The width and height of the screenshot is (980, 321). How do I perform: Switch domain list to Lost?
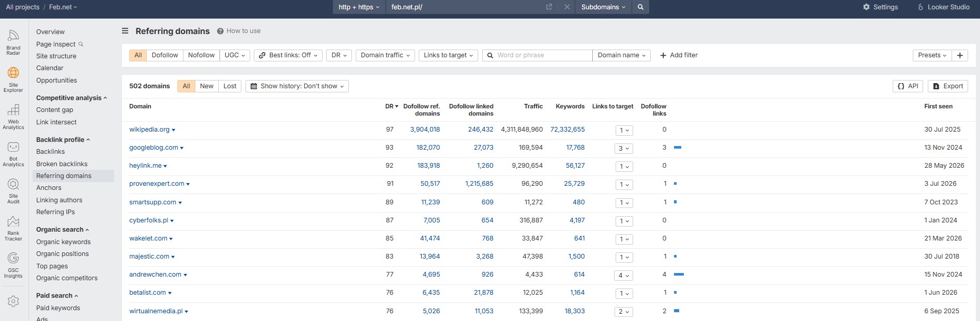point(230,86)
